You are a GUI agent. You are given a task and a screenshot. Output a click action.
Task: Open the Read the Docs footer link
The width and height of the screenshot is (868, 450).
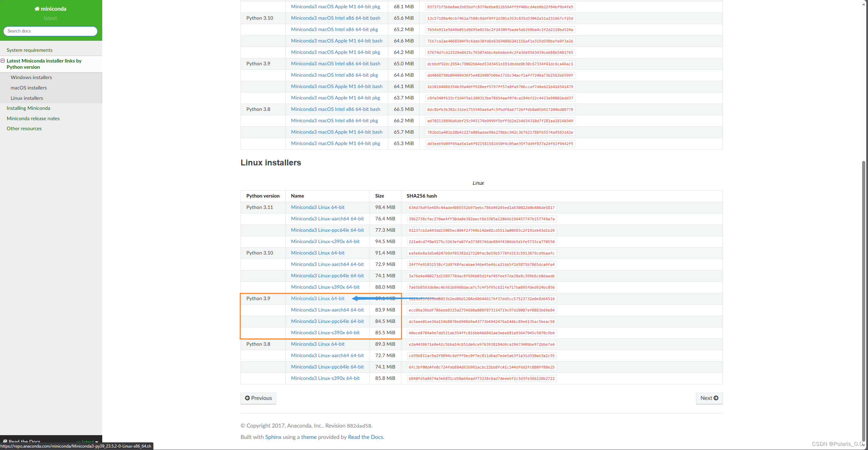[365, 437]
